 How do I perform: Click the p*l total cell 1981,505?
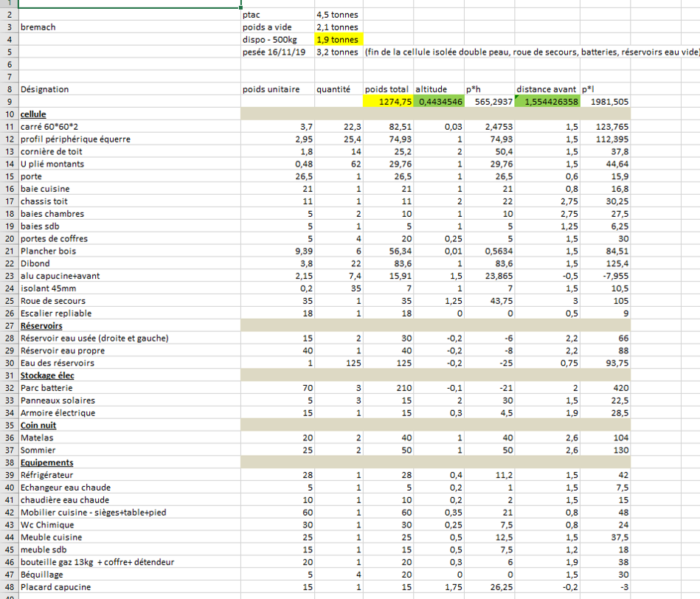tap(605, 102)
